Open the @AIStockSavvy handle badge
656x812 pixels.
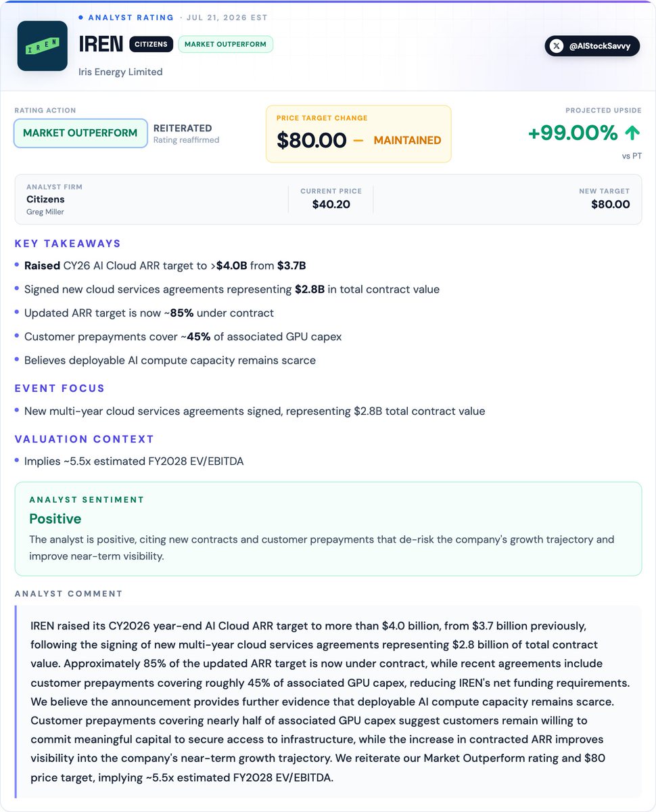[592, 46]
